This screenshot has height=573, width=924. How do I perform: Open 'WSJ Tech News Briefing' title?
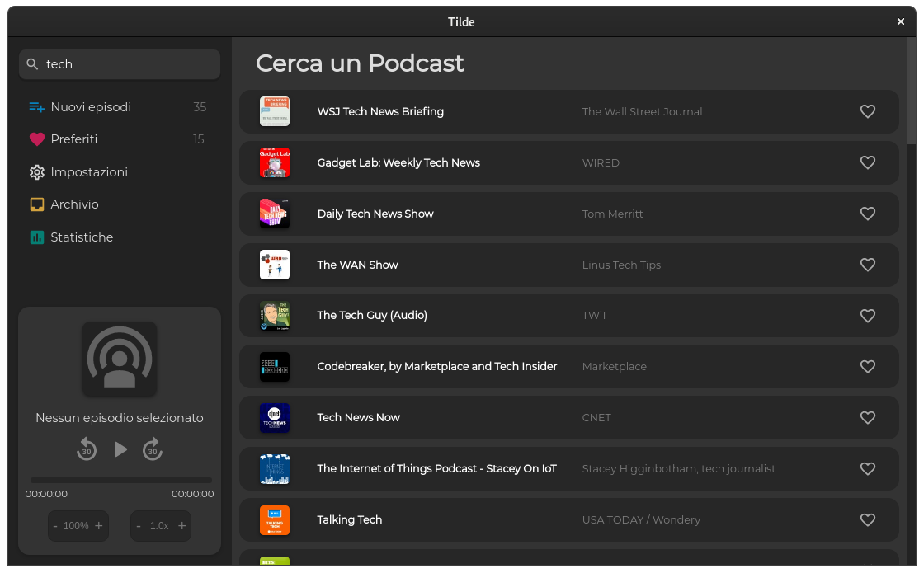[380, 111]
